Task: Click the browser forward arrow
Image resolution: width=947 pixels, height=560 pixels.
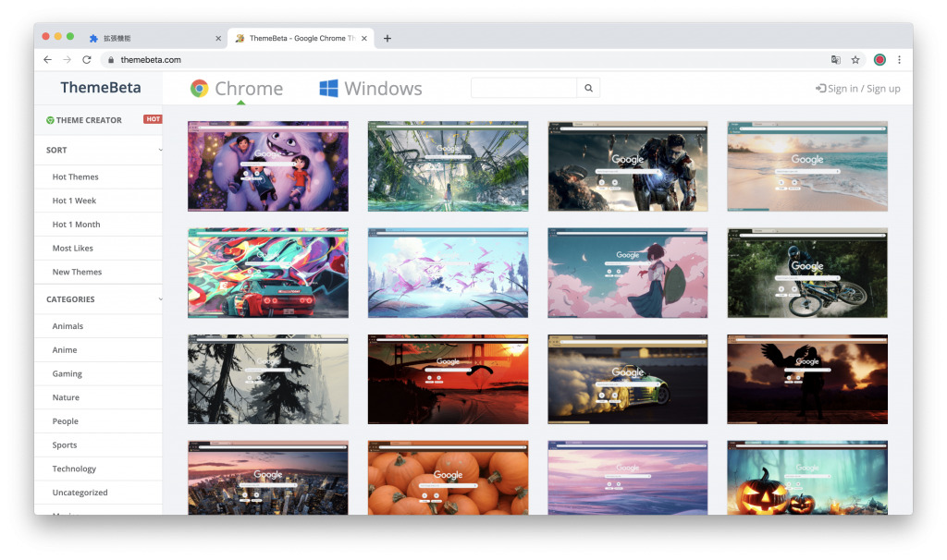Action: pos(67,60)
